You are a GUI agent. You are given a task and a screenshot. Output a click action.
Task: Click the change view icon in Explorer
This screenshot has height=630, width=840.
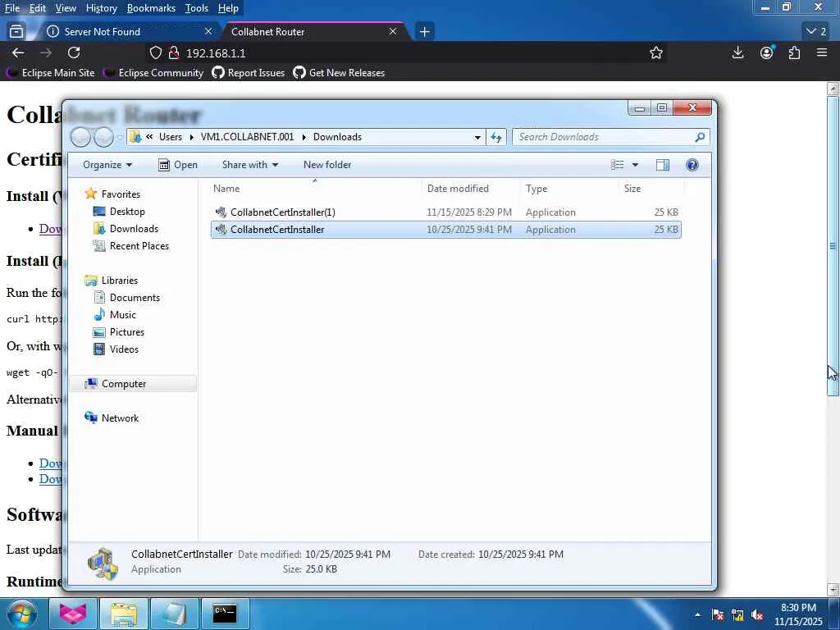click(x=617, y=165)
